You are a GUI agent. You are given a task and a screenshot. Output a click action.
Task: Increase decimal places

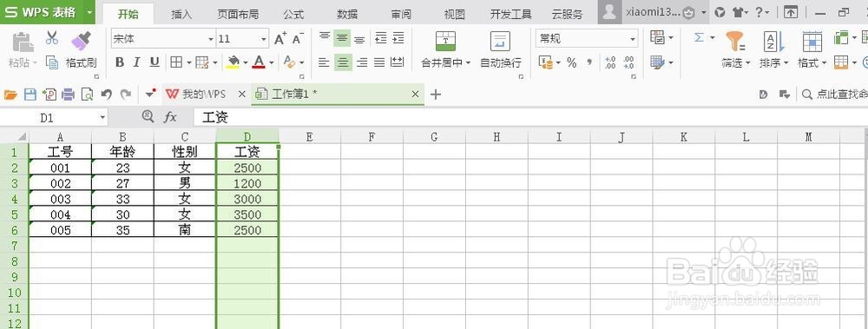610,63
